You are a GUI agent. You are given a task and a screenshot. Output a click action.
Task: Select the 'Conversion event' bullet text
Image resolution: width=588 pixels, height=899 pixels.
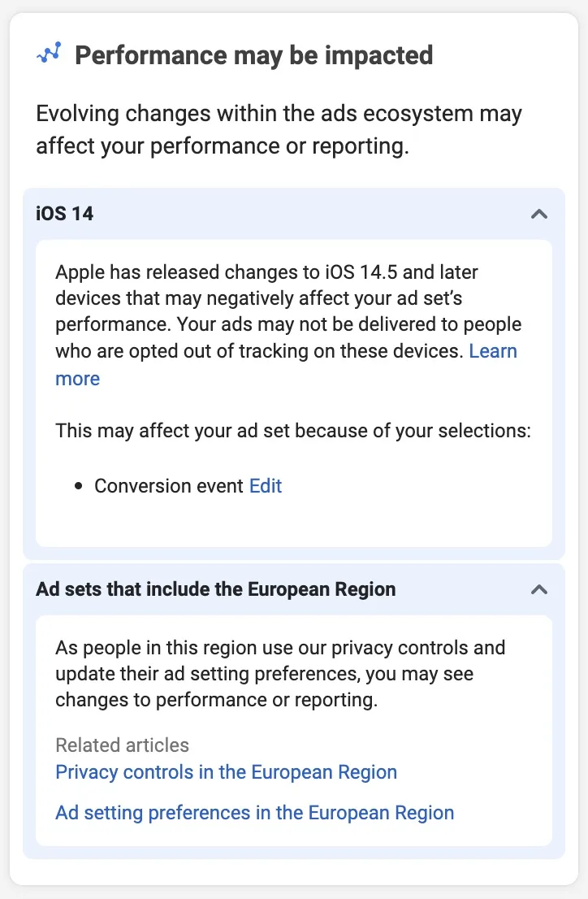coord(168,486)
